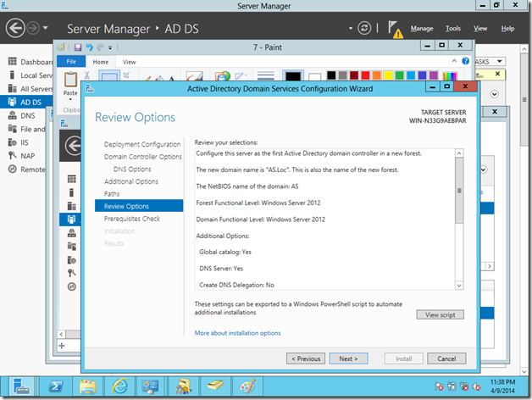Image resolution: width=532 pixels, height=400 pixels.
Task: Collapse the Paint ribbon with the chevron
Action: [x=454, y=61]
